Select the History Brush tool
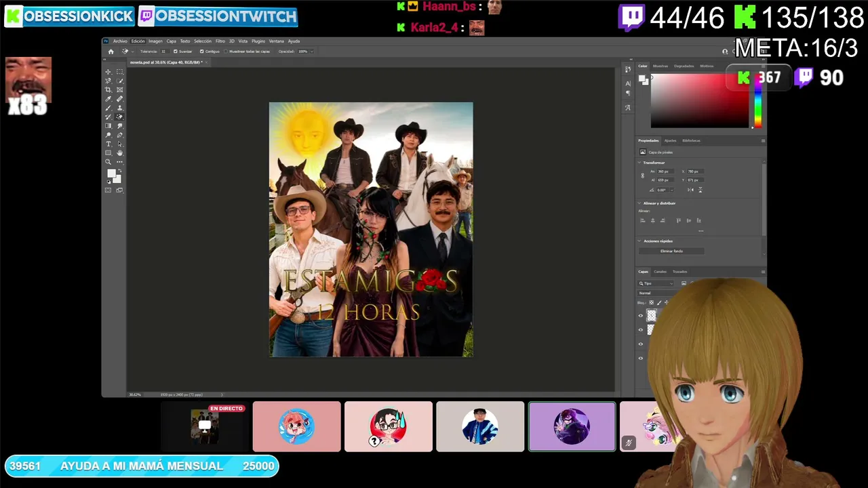 pyautogui.click(x=108, y=117)
